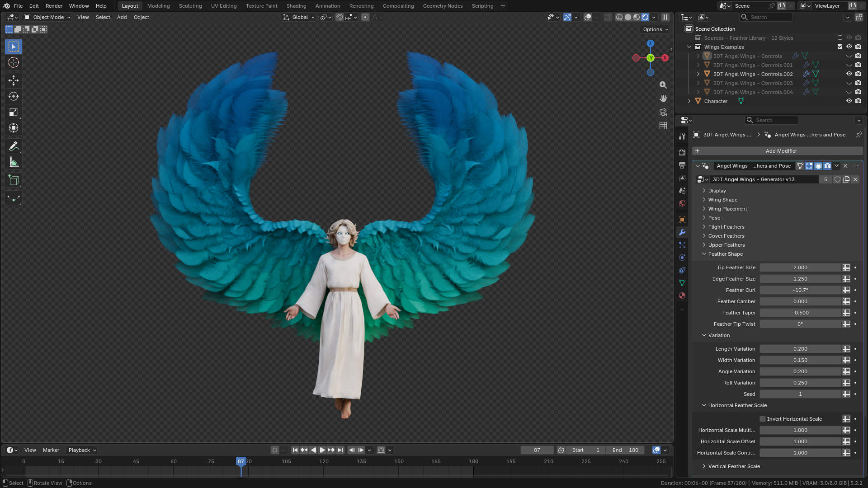868x488 pixels.
Task: Play the animation forward
Action: click(x=322, y=450)
